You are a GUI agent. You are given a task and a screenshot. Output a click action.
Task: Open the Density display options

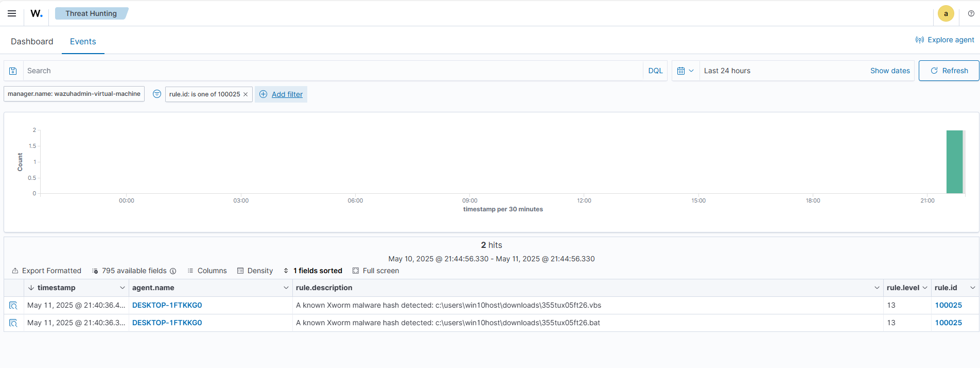[255, 271]
